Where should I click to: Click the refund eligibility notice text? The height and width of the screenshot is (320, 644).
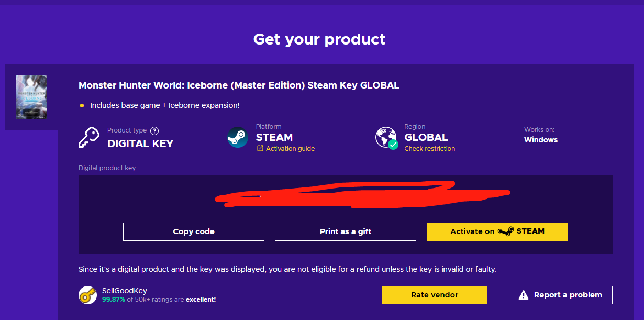point(287,269)
